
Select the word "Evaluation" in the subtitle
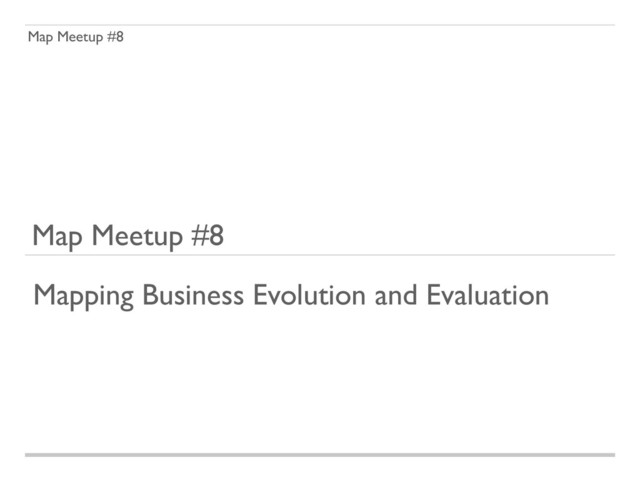click(x=487, y=296)
